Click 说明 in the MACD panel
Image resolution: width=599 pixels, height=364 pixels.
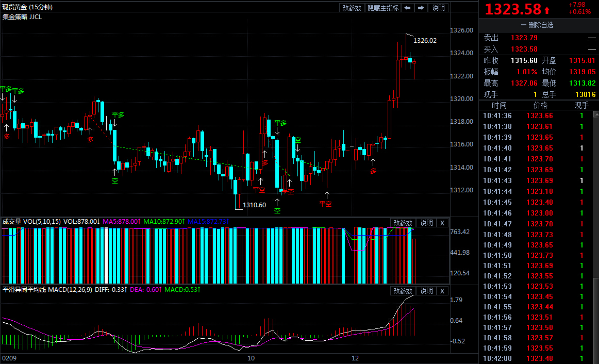pos(426,291)
